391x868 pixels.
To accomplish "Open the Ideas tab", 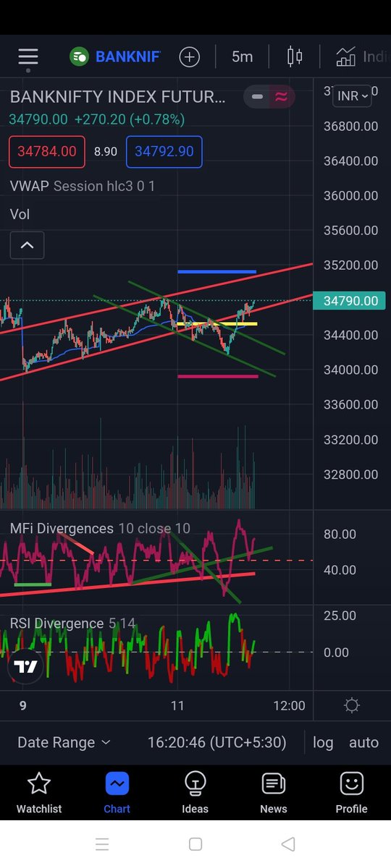I will 195,793.
